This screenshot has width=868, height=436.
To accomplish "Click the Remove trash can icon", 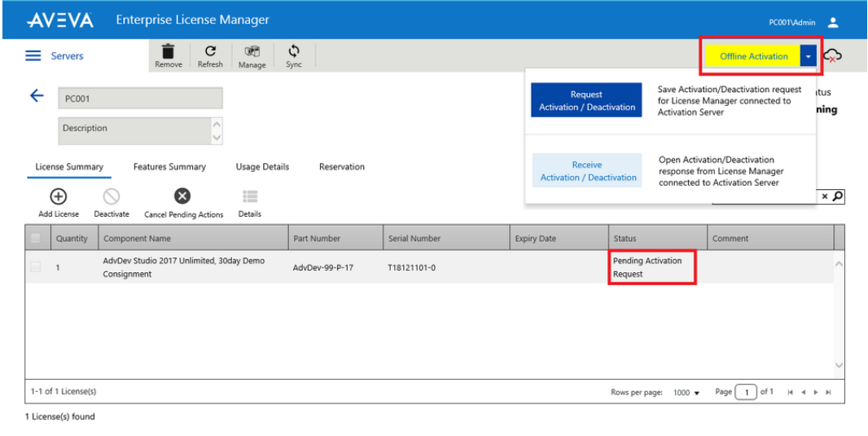I will 169,51.
